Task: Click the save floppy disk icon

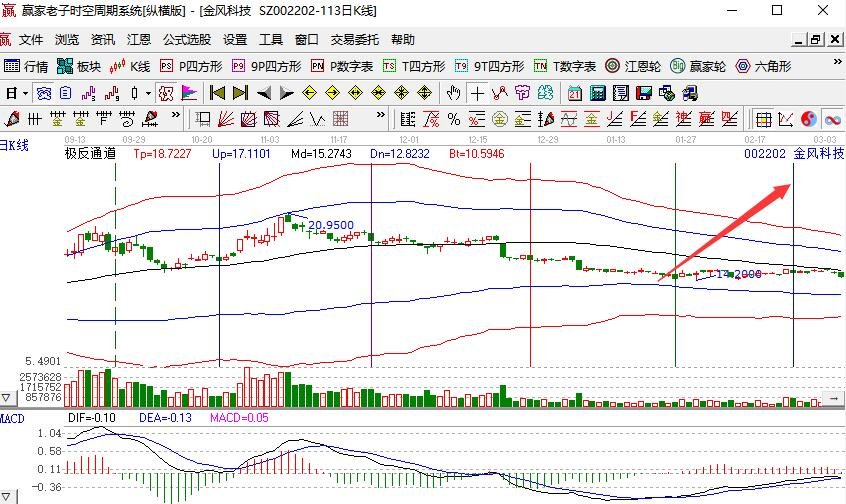Action: tap(643, 93)
